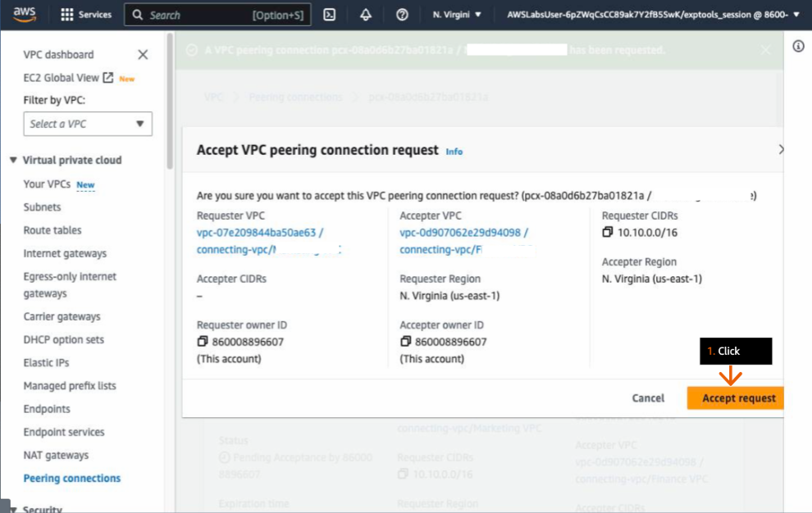Launch AWS CloudShell from the top bar
Screen dimensions: 812x513
(x=331, y=14)
